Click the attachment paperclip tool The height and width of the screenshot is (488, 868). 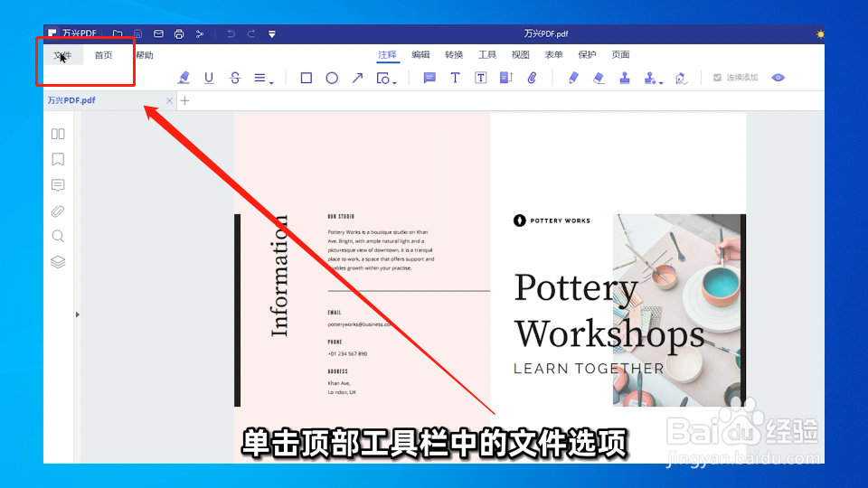532,78
